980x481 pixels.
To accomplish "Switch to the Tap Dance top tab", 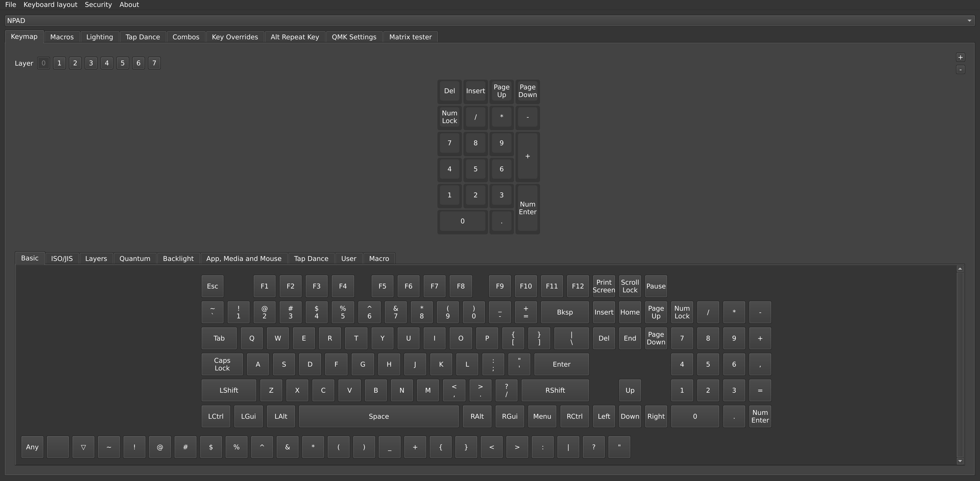I will 143,37.
